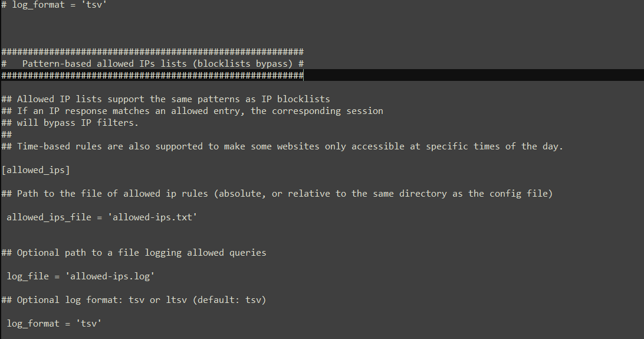Image resolution: width=644 pixels, height=339 pixels.
Task: Click the 'Optional path to a file logging' comment
Action: (x=133, y=253)
